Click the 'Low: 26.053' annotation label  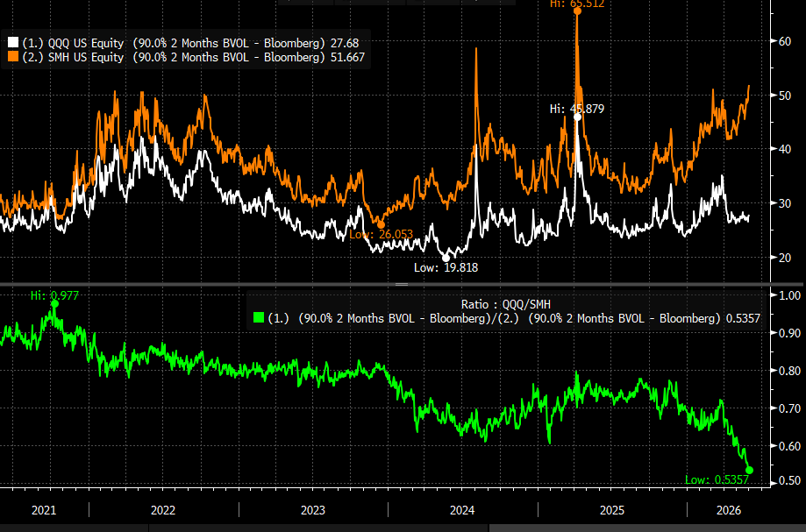coord(381,235)
